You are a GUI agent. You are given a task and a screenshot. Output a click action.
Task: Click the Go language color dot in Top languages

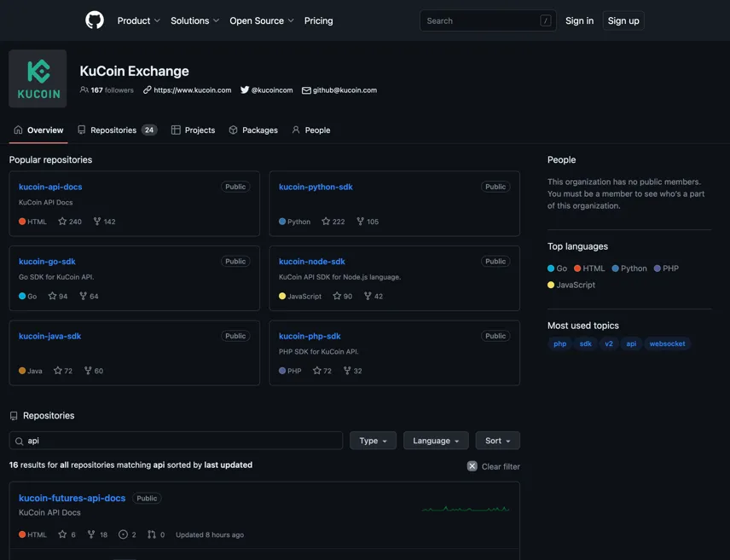point(551,268)
